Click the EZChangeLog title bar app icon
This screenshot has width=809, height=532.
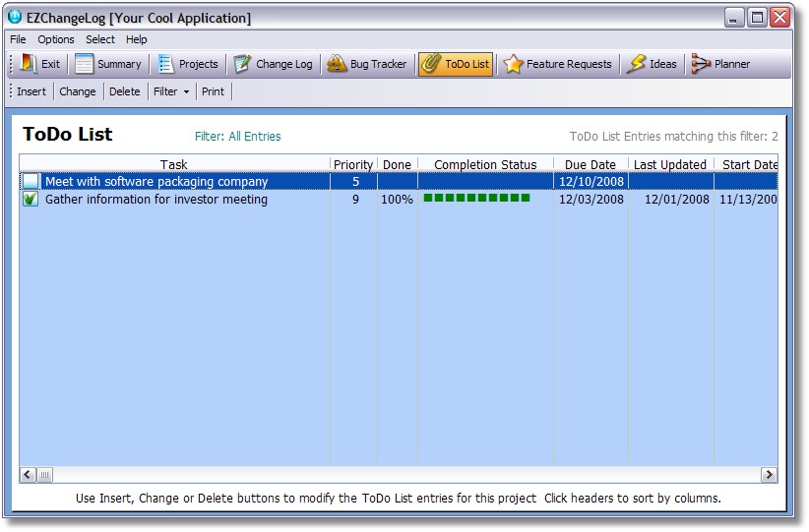pos(15,17)
